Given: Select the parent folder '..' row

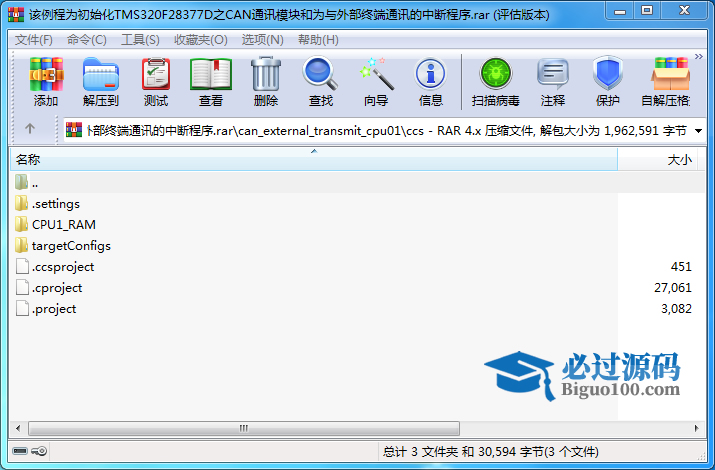Looking at the screenshot, I should 357,183.
